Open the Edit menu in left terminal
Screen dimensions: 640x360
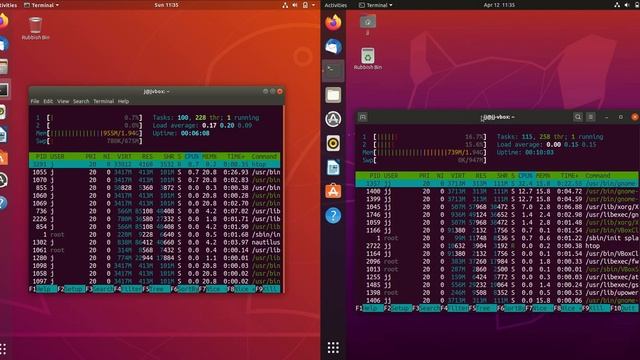(48, 101)
